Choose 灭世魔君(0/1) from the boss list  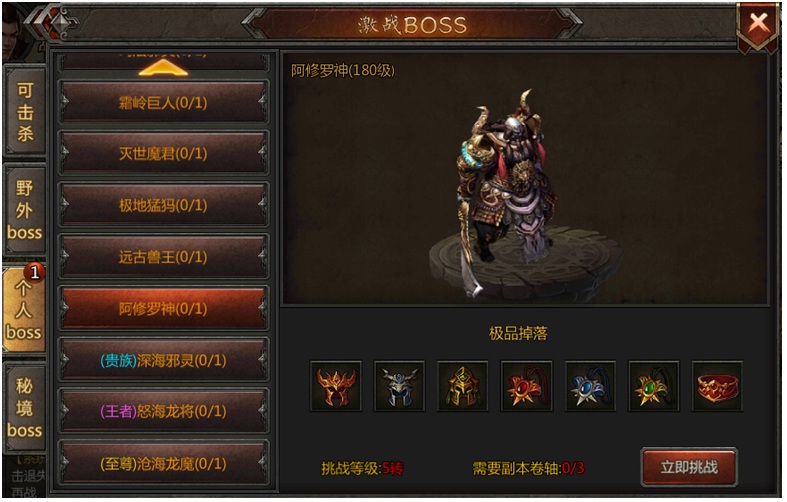click(x=164, y=154)
